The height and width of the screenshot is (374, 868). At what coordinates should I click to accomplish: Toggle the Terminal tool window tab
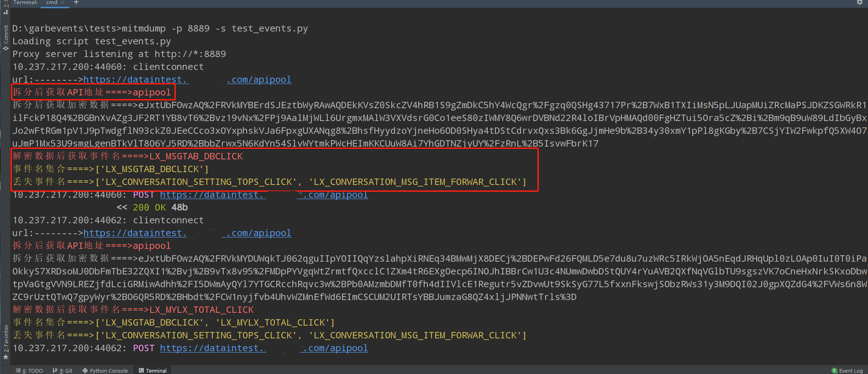point(153,370)
